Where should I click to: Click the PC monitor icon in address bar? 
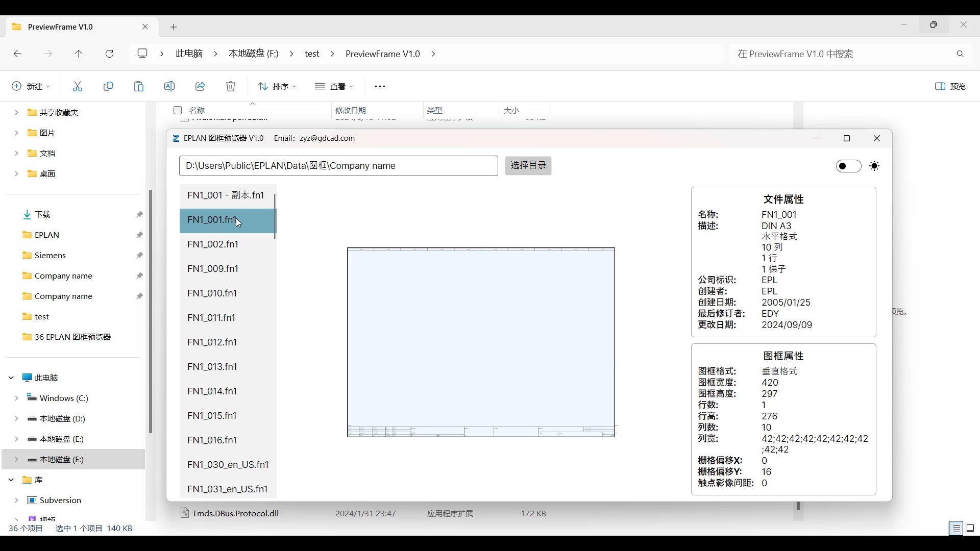pos(143,54)
